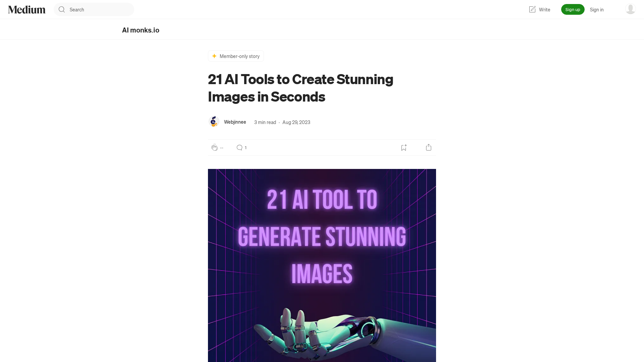This screenshot has height=362, width=644.
Task: Click the magnifying glass search icon
Action: 62,9
